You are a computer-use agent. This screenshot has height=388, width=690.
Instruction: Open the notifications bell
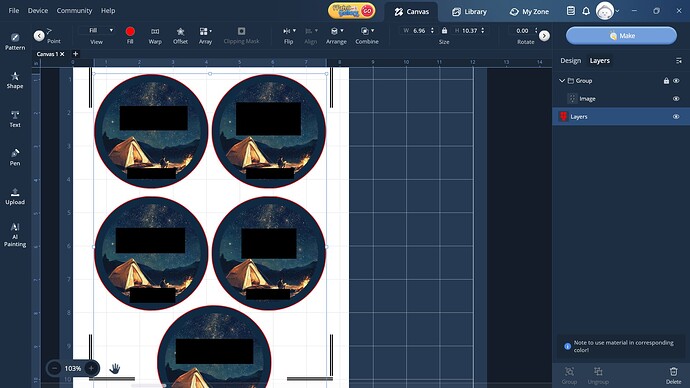coord(586,11)
